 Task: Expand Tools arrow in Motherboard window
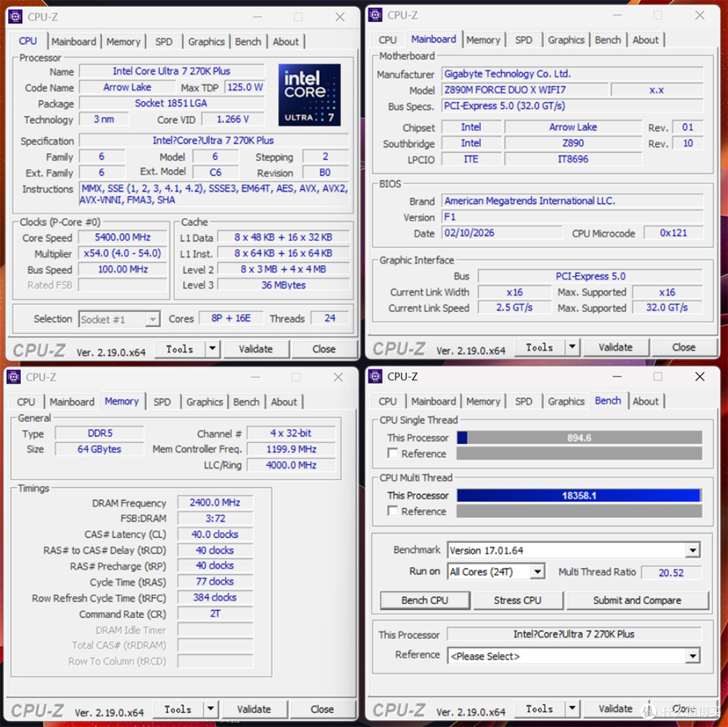point(572,347)
